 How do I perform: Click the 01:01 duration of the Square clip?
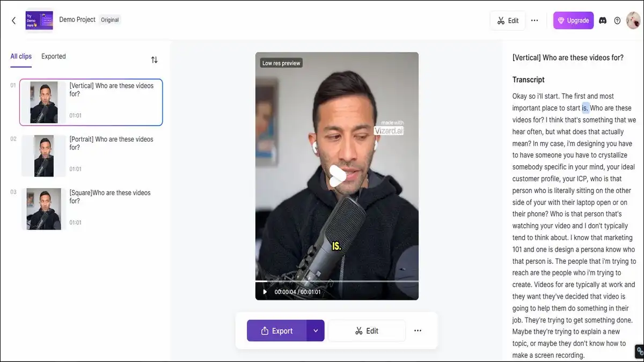tap(76, 223)
